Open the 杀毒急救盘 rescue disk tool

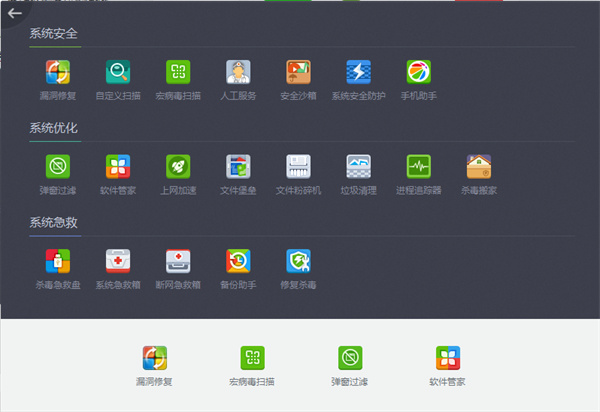[x=58, y=261]
